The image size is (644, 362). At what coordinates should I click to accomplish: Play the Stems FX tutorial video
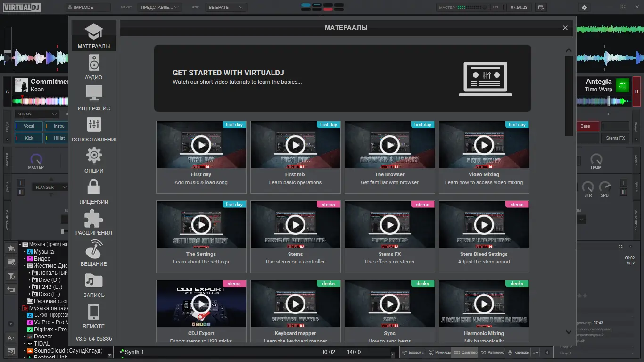(x=390, y=224)
